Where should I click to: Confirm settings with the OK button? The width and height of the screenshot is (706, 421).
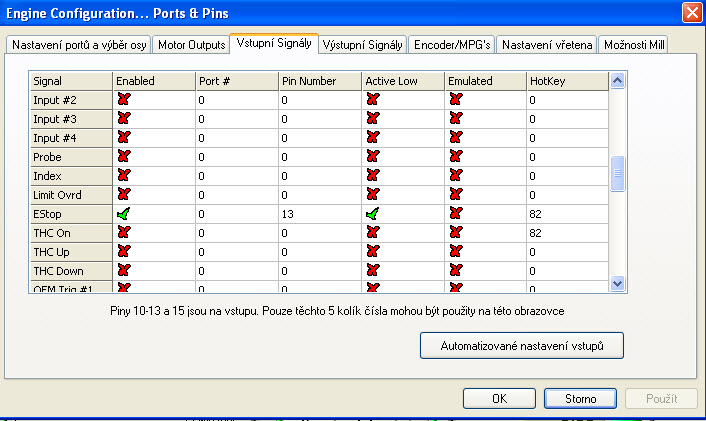tap(499, 398)
